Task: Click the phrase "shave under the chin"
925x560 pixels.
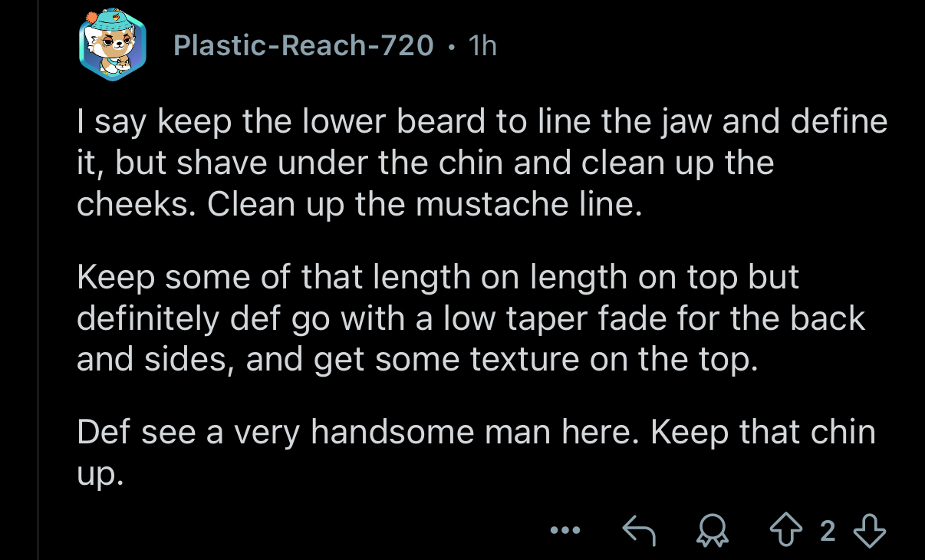Action: 335,163
